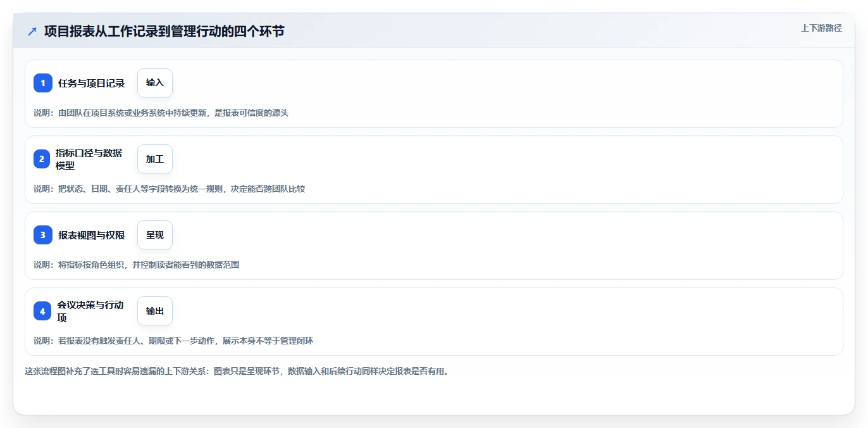Click the number 3 step badge
Screen dimensions: 868x428
[43, 235]
